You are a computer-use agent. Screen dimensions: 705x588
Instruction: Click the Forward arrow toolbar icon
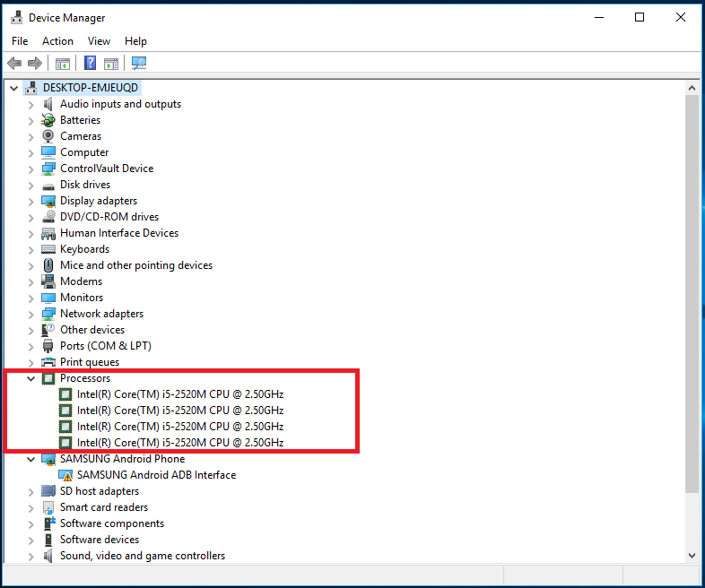tap(35, 63)
